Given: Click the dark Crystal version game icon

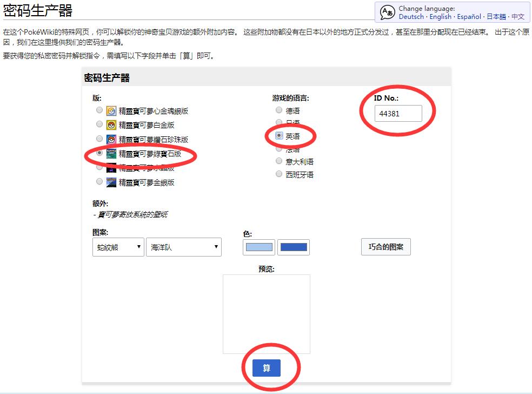Looking at the screenshot, I should point(110,168).
